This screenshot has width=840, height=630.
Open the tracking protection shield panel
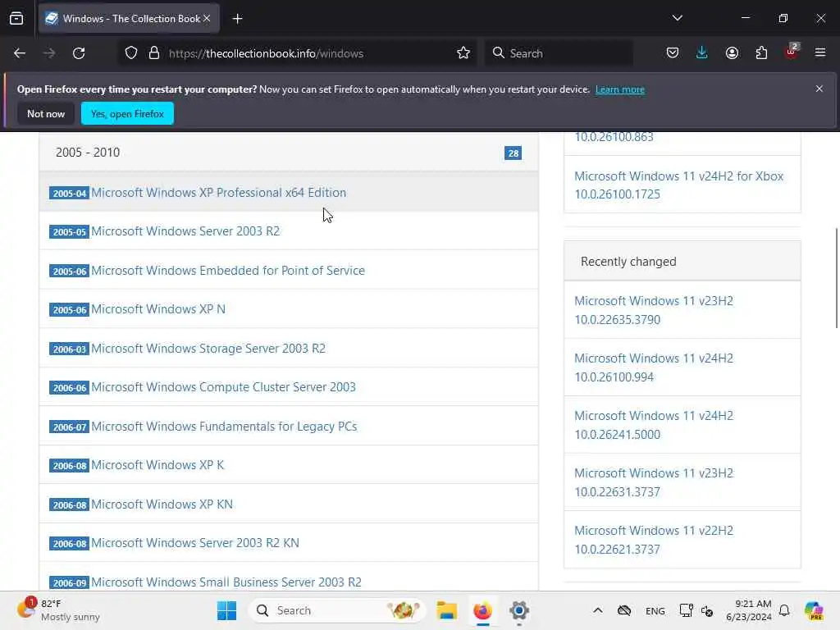[131, 53]
